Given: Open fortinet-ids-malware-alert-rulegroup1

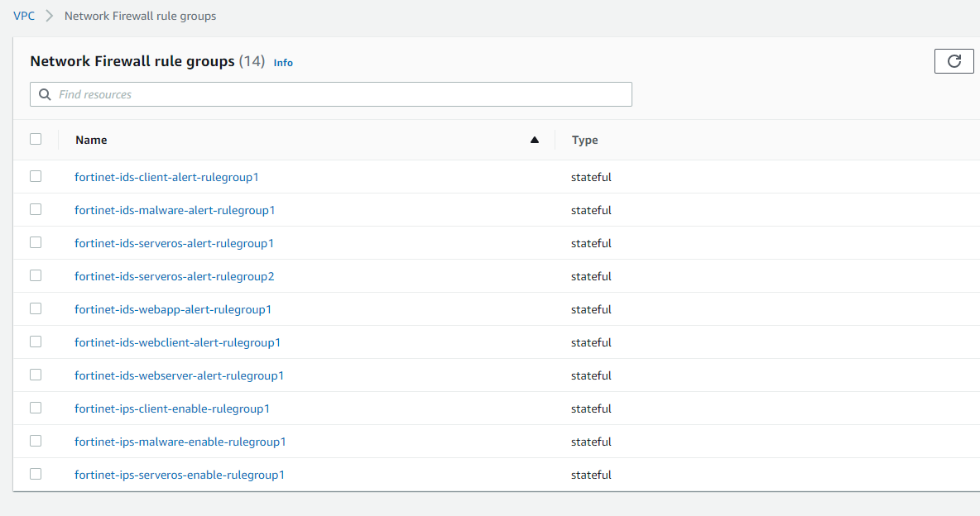Looking at the screenshot, I should pyautogui.click(x=175, y=209).
